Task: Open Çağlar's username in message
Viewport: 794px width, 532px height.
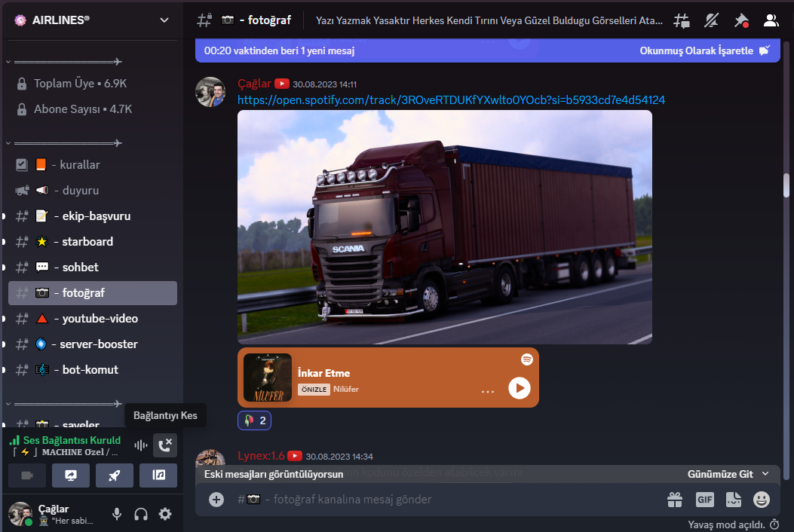Action: [254, 84]
